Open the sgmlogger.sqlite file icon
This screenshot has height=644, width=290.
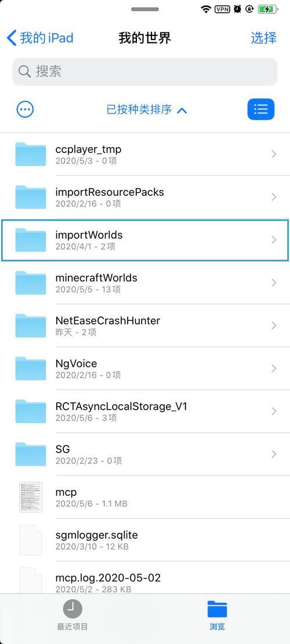pos(31,540)
